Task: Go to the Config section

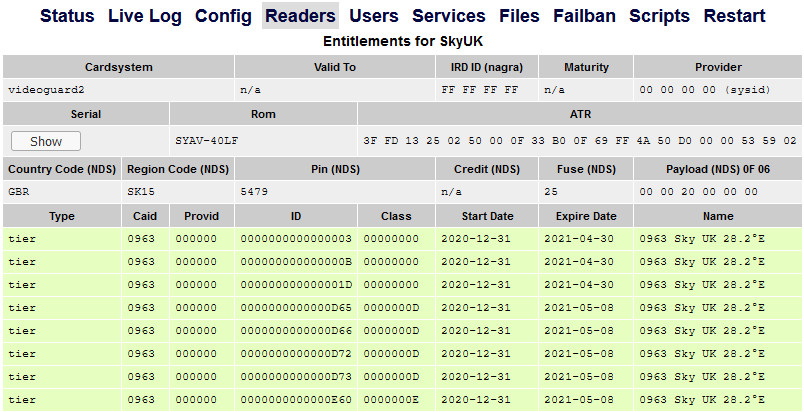Action: (223, 16)
